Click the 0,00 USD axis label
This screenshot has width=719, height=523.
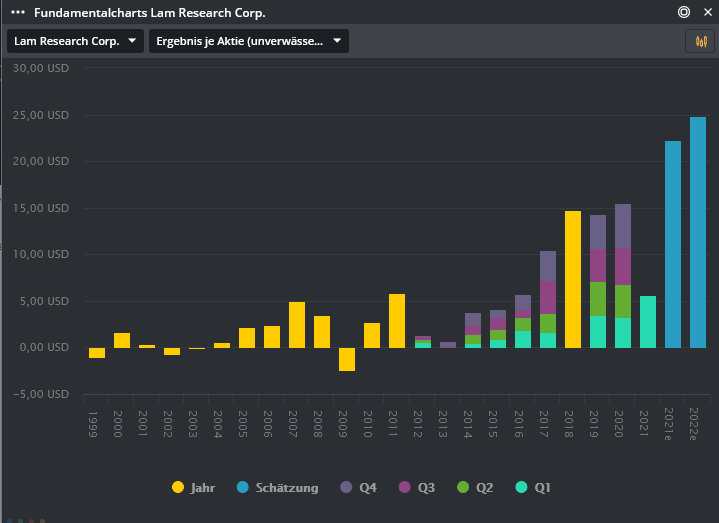[44, 347]
